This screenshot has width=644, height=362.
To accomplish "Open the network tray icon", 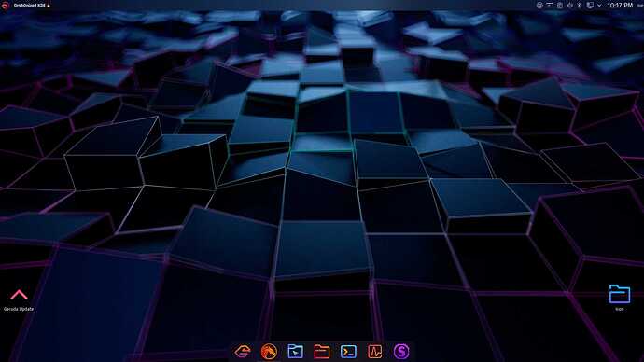I will tap(550, 6).
